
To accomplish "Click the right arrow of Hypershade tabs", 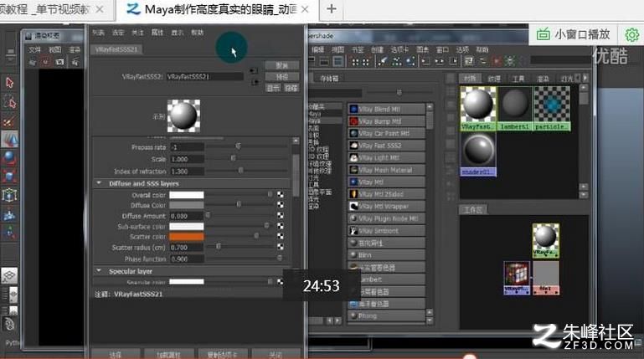I will point(585,78).
